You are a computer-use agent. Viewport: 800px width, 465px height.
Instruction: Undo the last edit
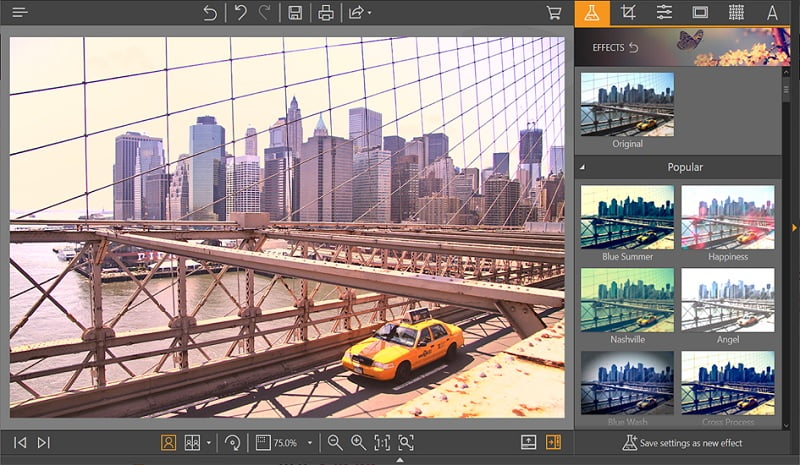point(240,12)
